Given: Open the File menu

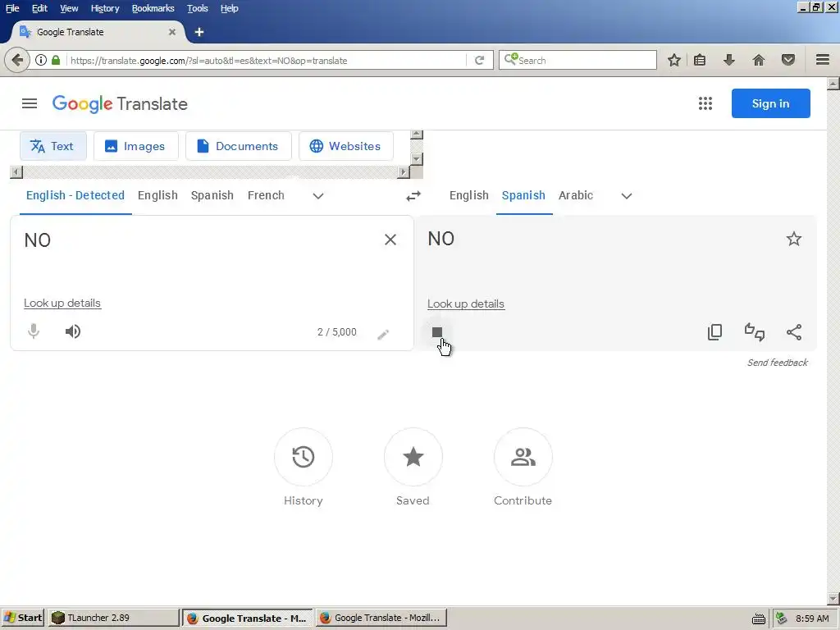Looking at the screenshot, I should click(x=12, y=8).
